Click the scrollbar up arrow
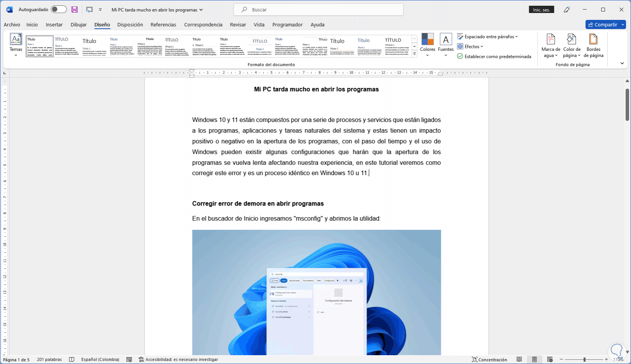Viewport: 631px width, 364px height. [627, 81]
